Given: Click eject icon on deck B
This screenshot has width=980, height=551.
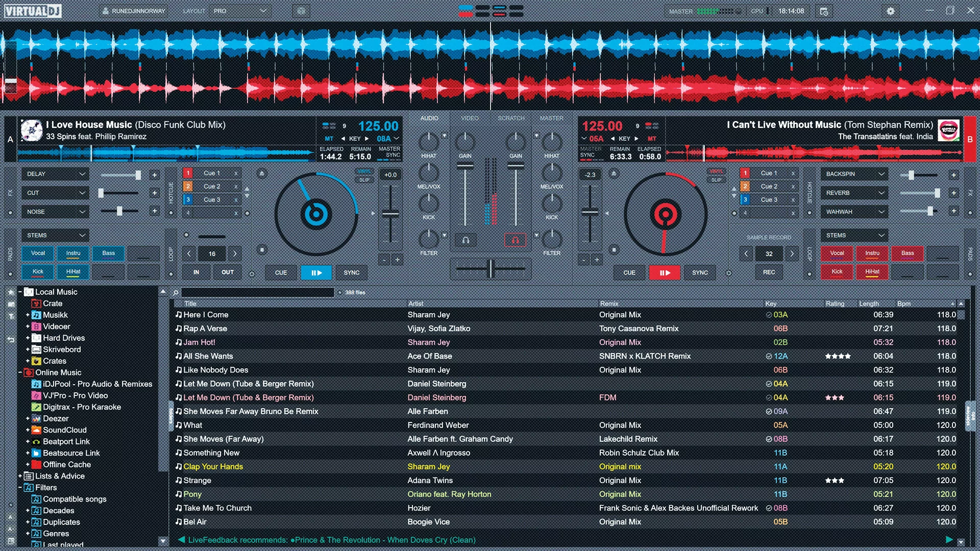Looking at the screenshot, I should (x=614, y=174).
